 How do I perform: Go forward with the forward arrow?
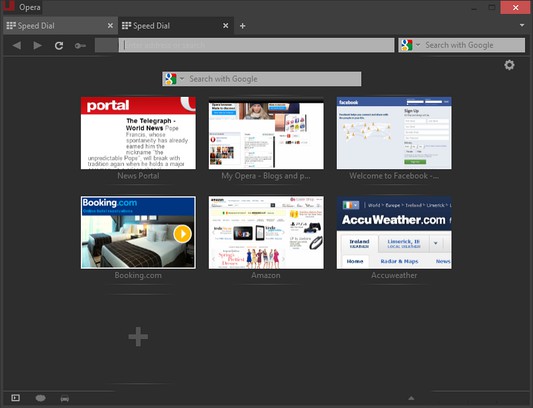click(x=37, y=45)
